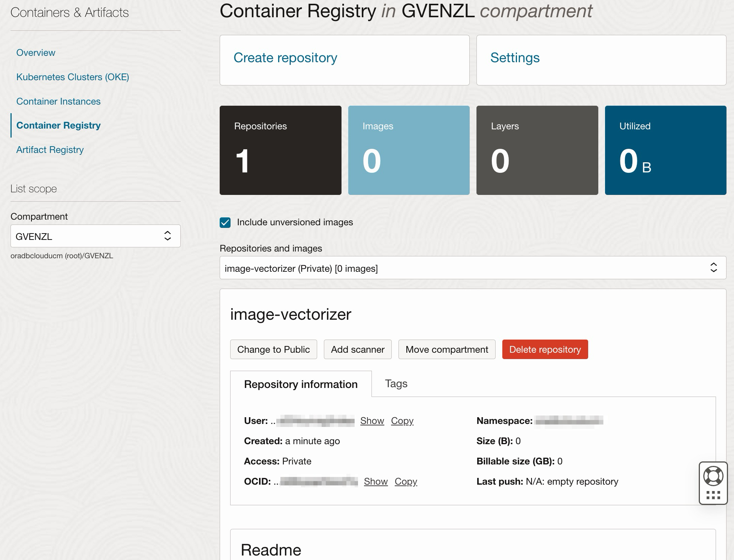Open the Settings card
Screen dimensions: 734x560
click(x=601, y=60)
